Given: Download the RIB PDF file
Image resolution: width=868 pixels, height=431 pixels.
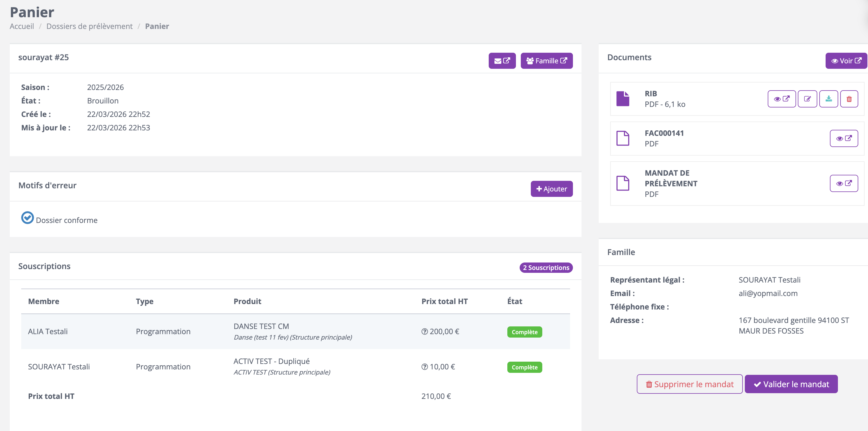Looking at the screenshot, I should 828,99.
